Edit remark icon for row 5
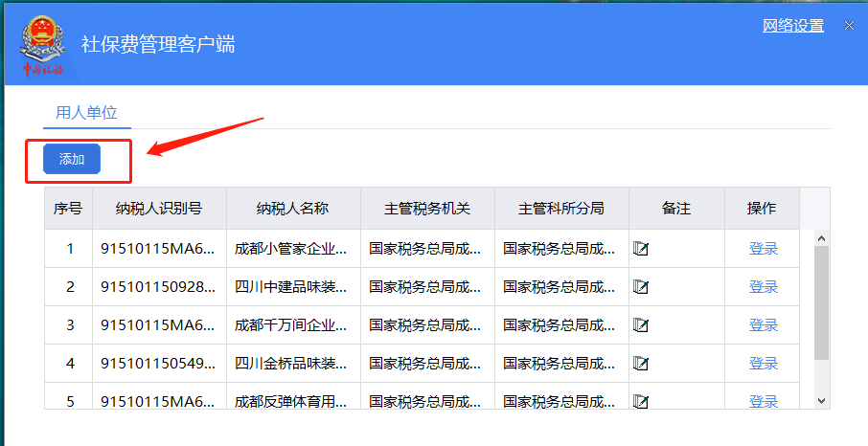This screenshot has height=446, width=868. [x=641, y=401]
